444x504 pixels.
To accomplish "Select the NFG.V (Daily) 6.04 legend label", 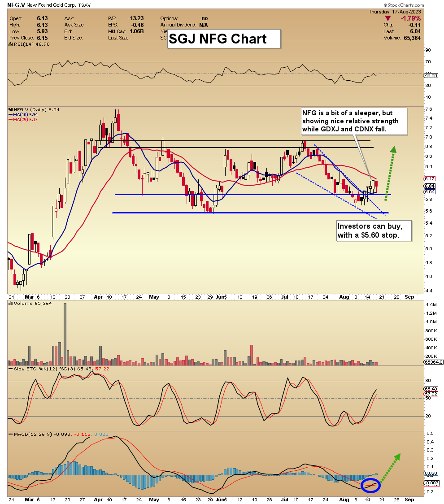I will click(37, 109).
